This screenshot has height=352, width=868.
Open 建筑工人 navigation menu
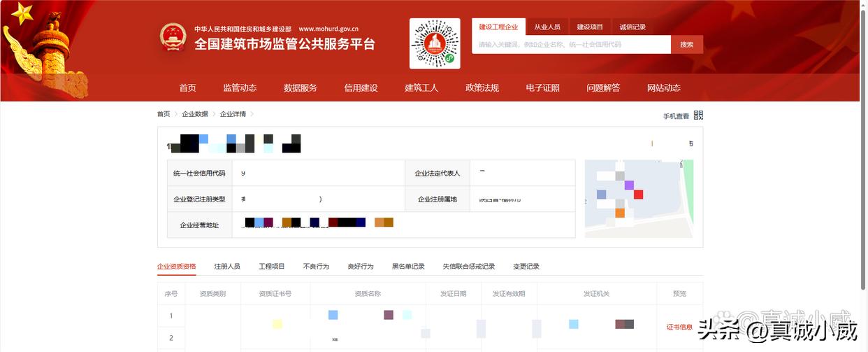421,87
